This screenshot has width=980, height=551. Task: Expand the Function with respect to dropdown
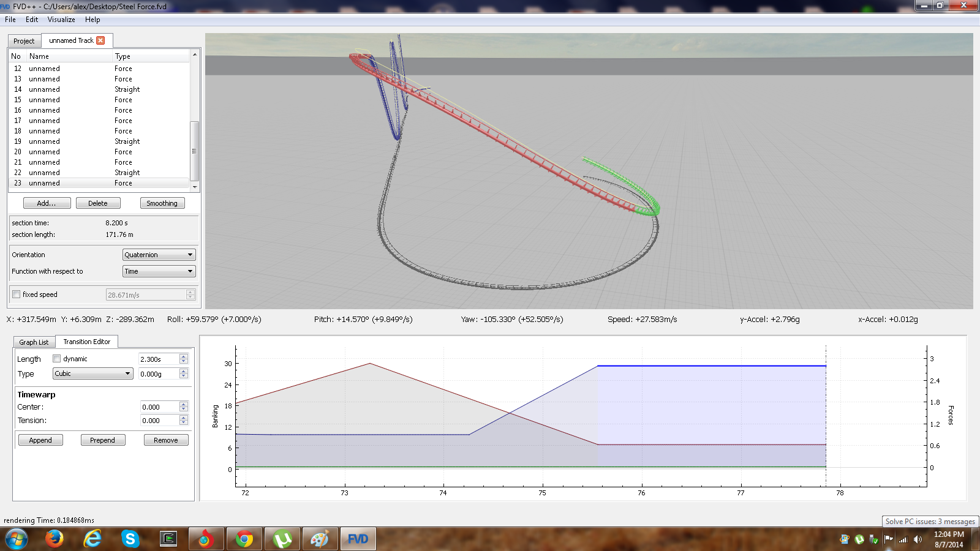click(x=159, y=271)
